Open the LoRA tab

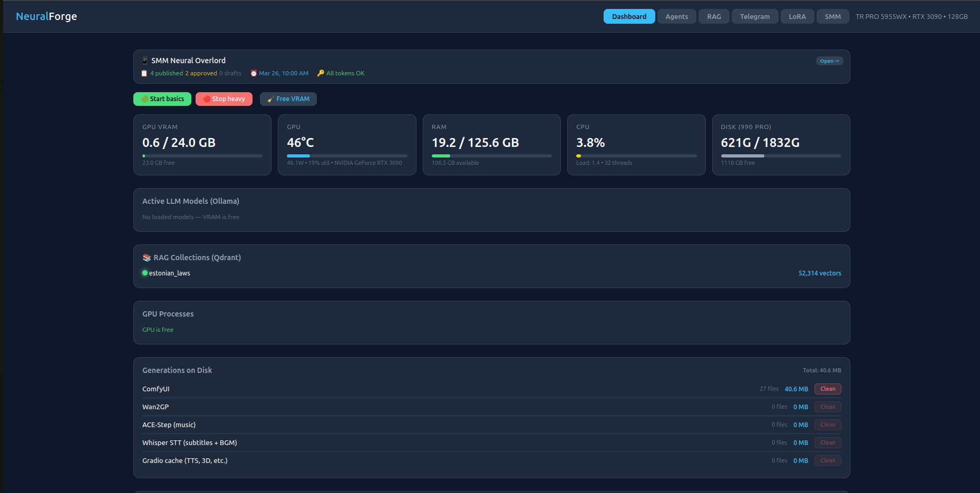[x=797, y=16]
